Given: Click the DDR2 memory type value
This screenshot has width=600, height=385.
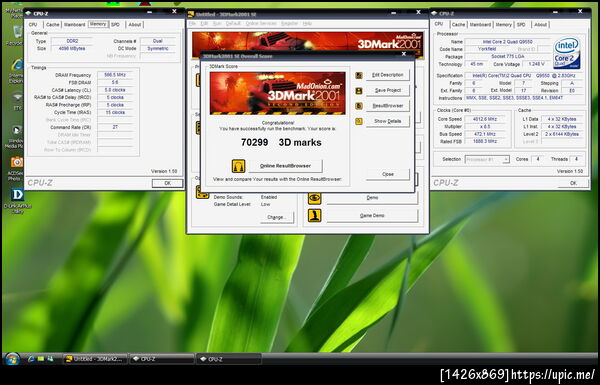Looking at the screenshot, I should tap(72, 41).
